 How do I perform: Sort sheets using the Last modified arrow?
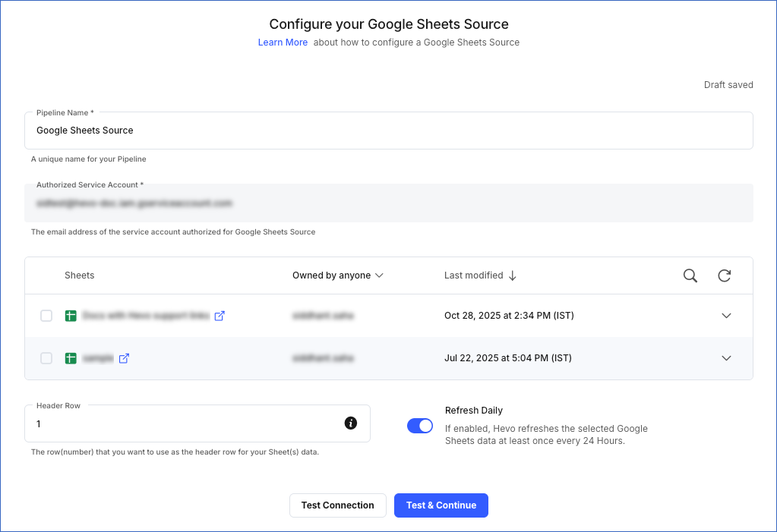coord(513,275)
